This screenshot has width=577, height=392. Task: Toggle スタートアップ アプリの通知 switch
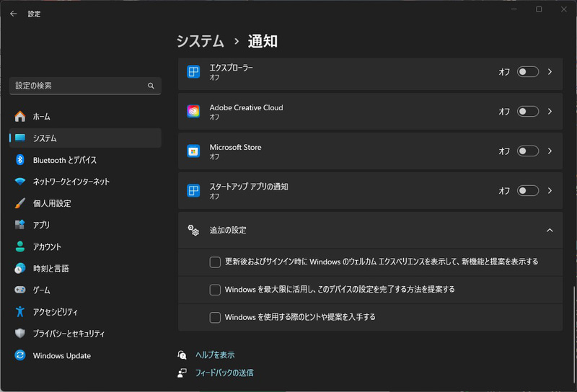click(x=528, y=190)
